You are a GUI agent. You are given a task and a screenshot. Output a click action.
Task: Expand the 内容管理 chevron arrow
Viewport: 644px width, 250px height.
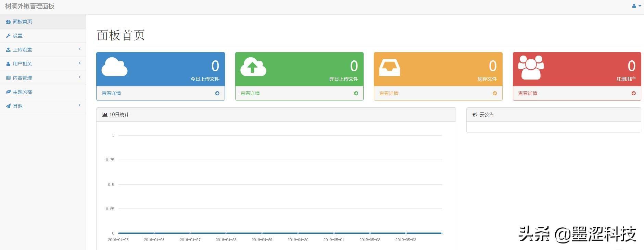click(80, 77)
